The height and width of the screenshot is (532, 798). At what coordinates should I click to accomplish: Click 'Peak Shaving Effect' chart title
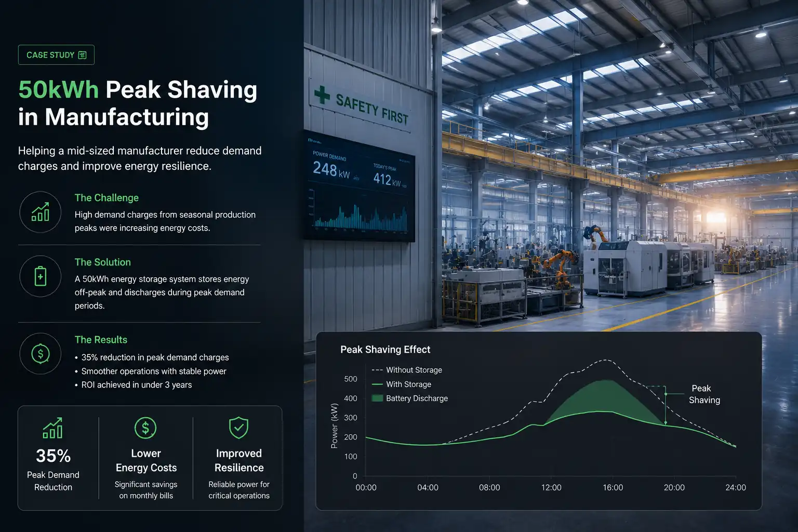point(385,350)
